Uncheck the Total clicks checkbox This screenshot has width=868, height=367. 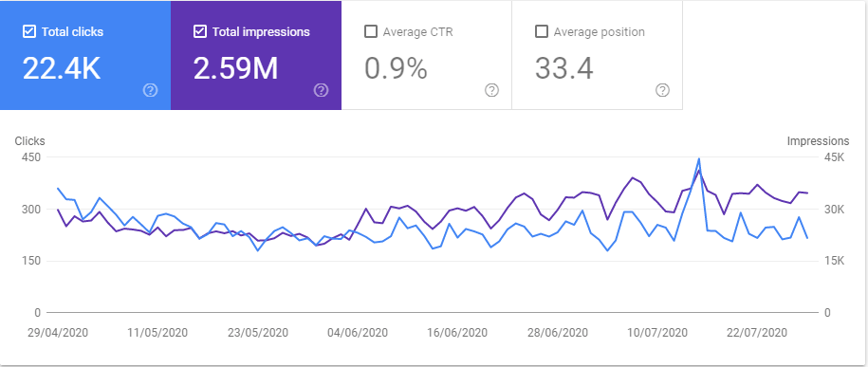[x=29, y=31]
